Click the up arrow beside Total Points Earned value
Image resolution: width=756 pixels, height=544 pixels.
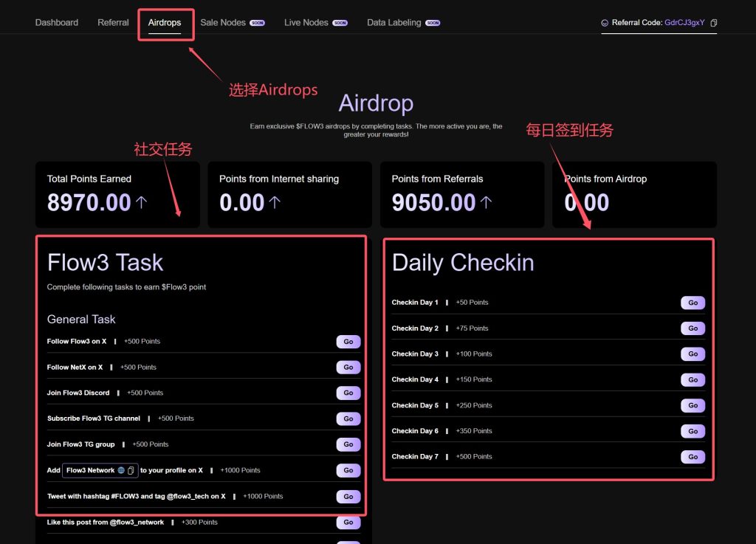point(141,202)
